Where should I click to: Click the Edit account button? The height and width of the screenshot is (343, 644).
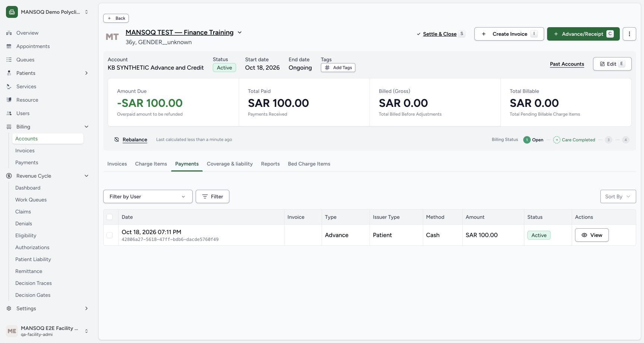[612, 64]
